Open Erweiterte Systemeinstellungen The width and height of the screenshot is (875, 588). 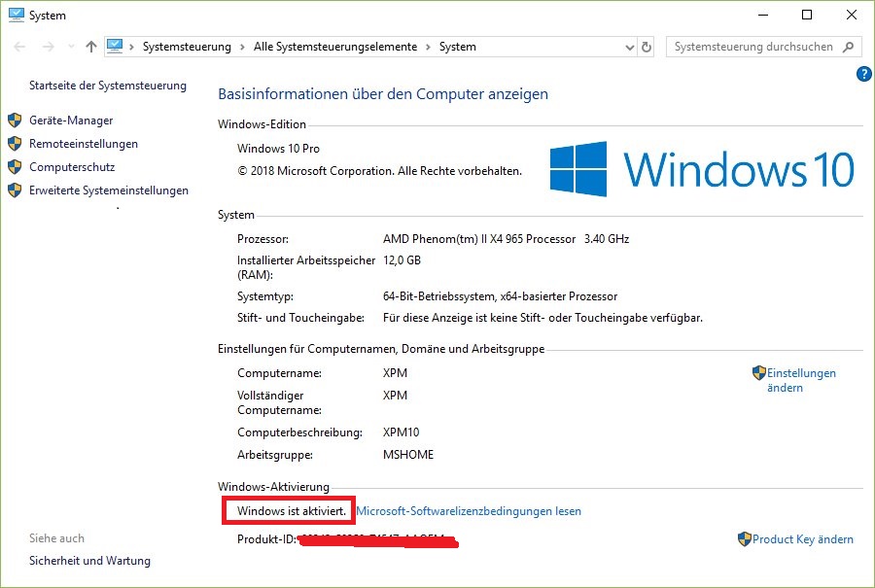pos(109,190)
